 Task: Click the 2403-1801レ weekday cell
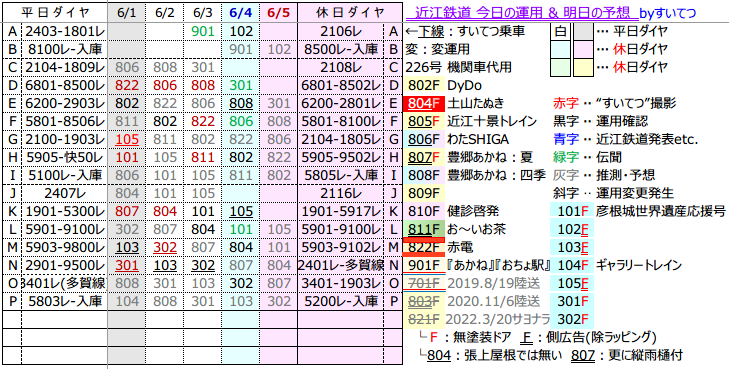(65, 31)
